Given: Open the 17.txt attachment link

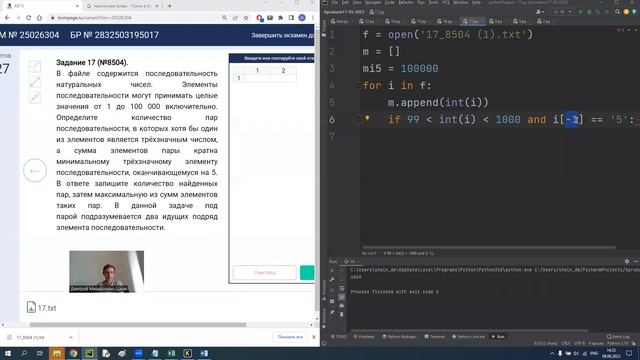Looking at the screenshot, I should coord(42,308).
